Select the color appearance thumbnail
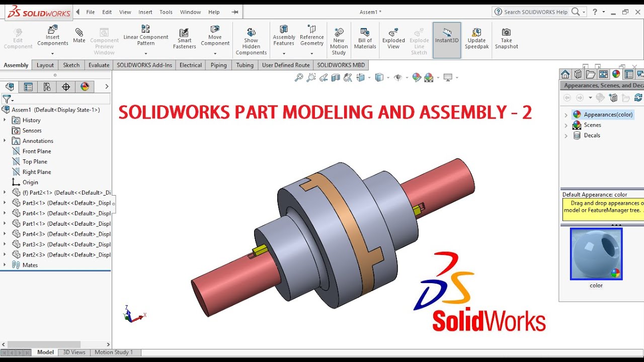Viewport: 644px width, 362px height. 596,254
